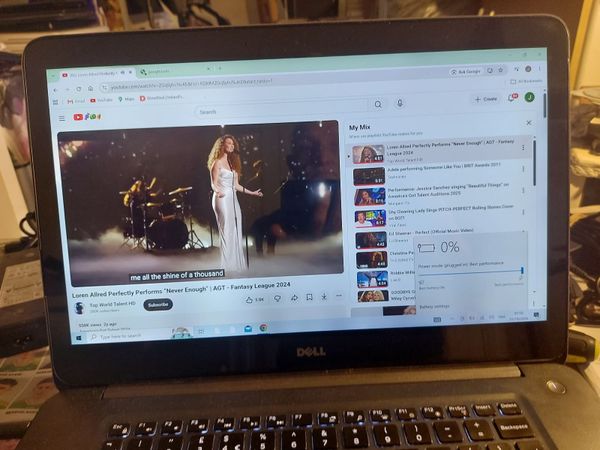Click the Ask Google button
This screenshot has width=600, height=450.
click(x=466, y=72)
